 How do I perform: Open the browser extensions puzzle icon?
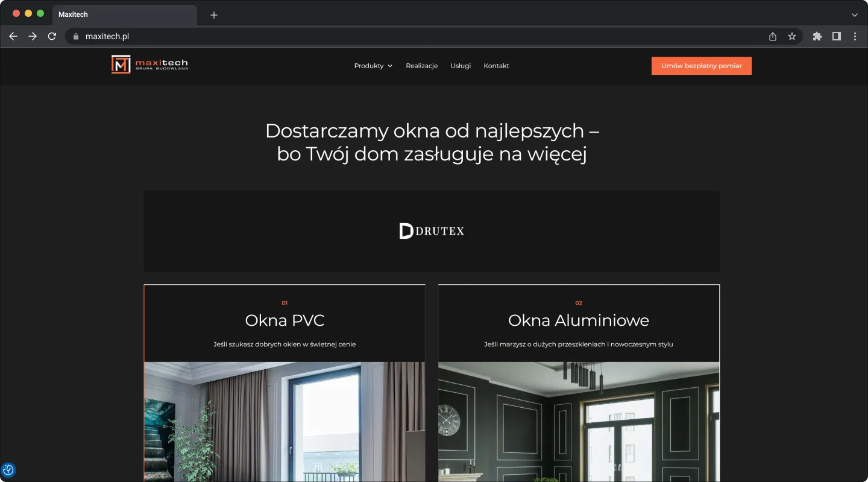pos(817,36)
